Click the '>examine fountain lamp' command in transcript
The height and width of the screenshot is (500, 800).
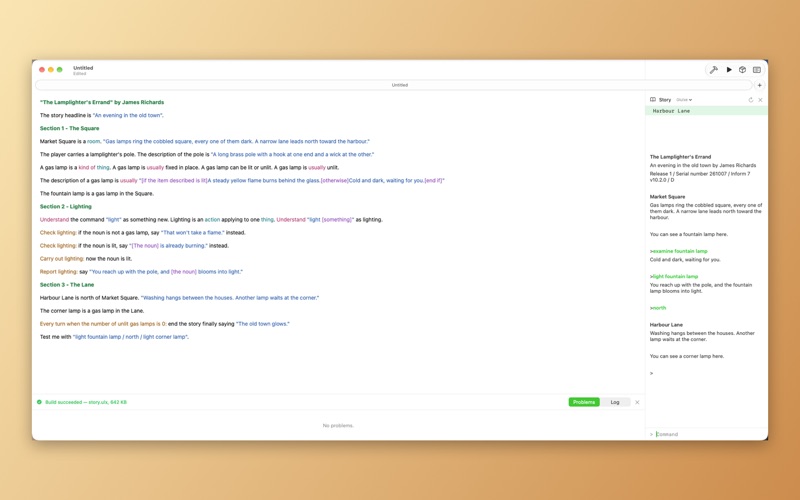click(679, 251)
